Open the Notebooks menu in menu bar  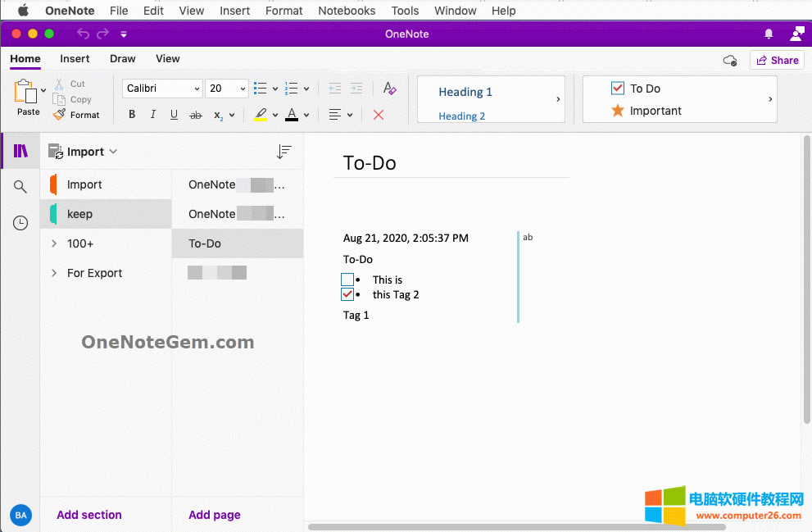(x=347, y=11)
